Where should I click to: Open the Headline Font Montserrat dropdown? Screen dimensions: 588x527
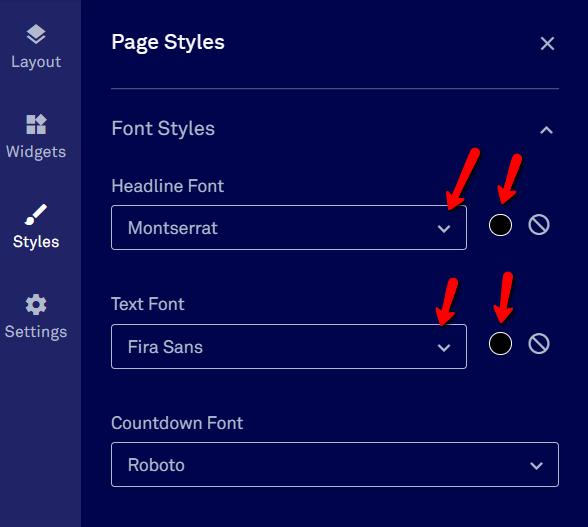(289, 228)
